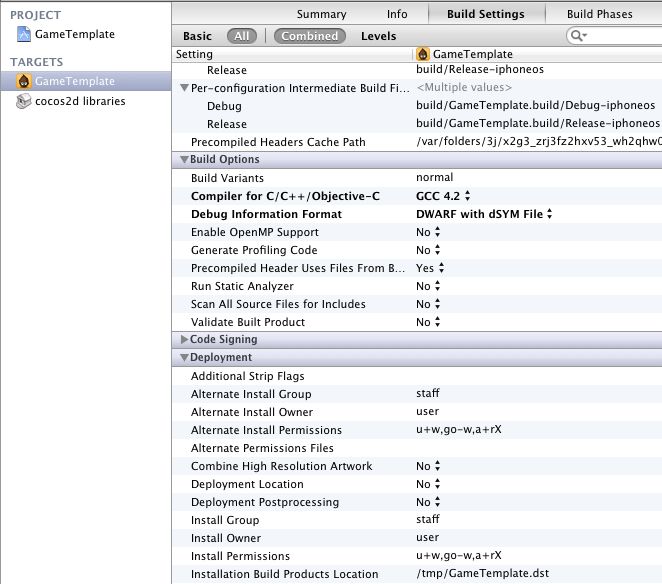Change Scan All Source Files for Includes value

click(x=428, y=304)
